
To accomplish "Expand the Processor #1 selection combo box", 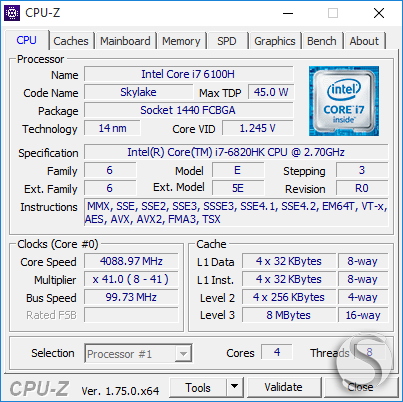I will [x=138, y=354].
